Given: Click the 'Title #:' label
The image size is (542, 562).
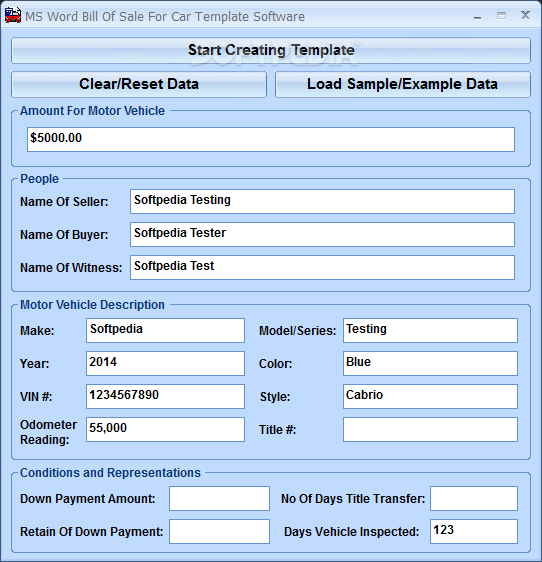Looking at the screenshot, I should point(277,430).
